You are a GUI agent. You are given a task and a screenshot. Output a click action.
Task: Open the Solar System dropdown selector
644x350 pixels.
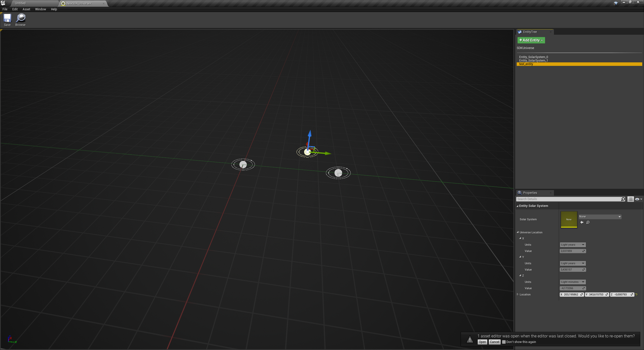click(x=599, y=216)
